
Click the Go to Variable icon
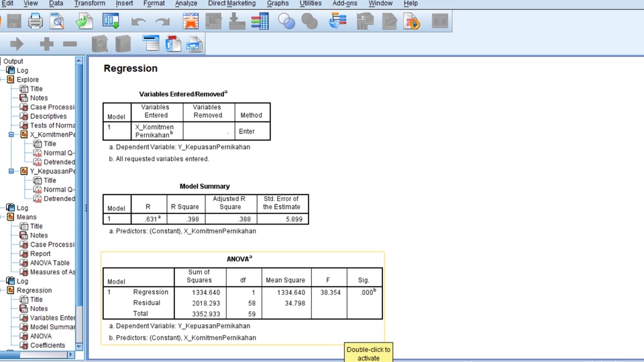(237, 21)
